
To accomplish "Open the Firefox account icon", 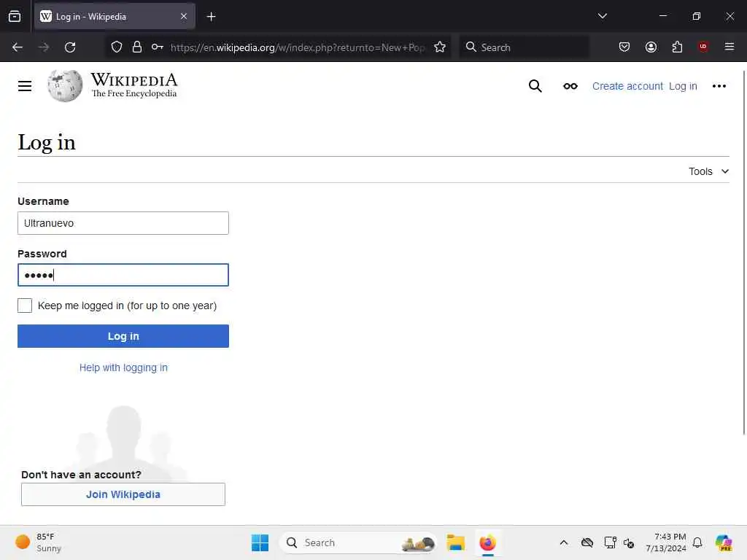I will click(x=651, y=47).
